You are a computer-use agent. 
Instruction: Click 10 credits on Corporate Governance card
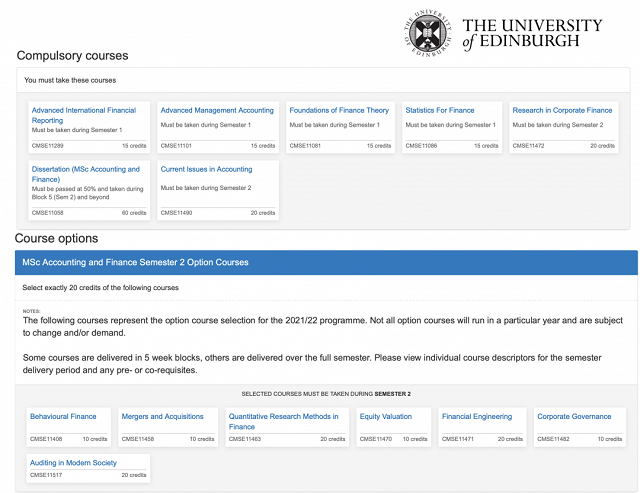pyautogui.click(x=610, y=439)
